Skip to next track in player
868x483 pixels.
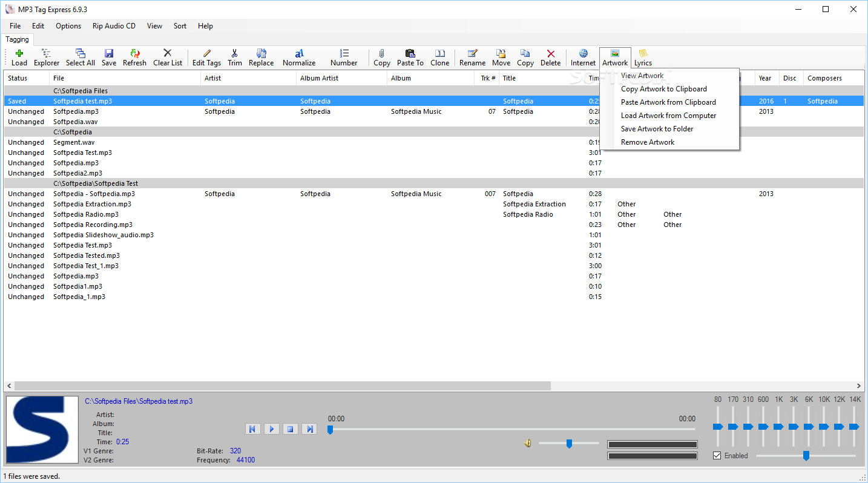coord(309,429)
